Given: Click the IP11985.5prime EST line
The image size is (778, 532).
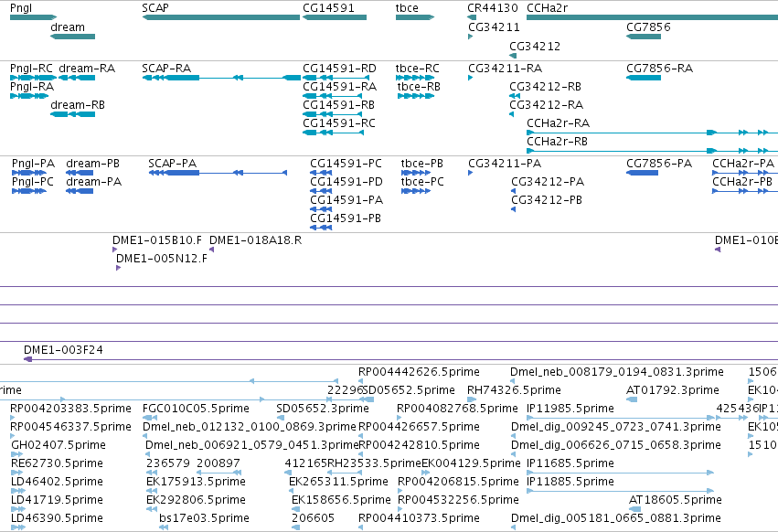Looking at the screenshot, I should click(x=620, y=418).
